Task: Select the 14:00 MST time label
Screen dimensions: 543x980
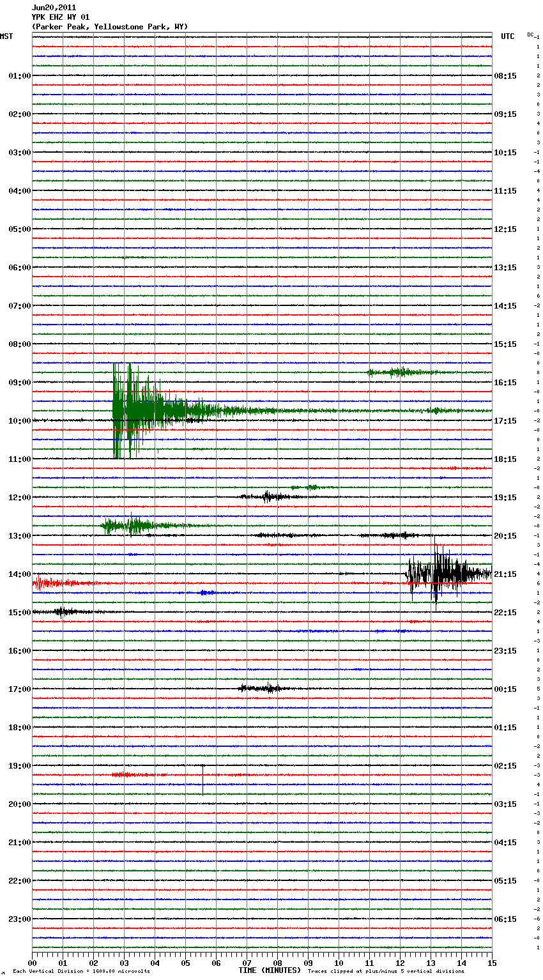Action: [x=19, y=574]
